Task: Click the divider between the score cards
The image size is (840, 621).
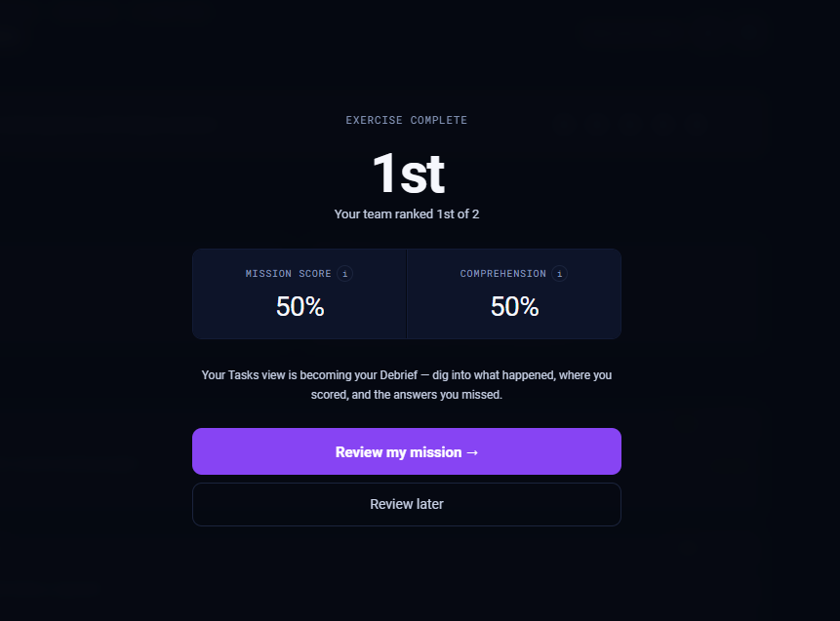Action: click(407, 293)
